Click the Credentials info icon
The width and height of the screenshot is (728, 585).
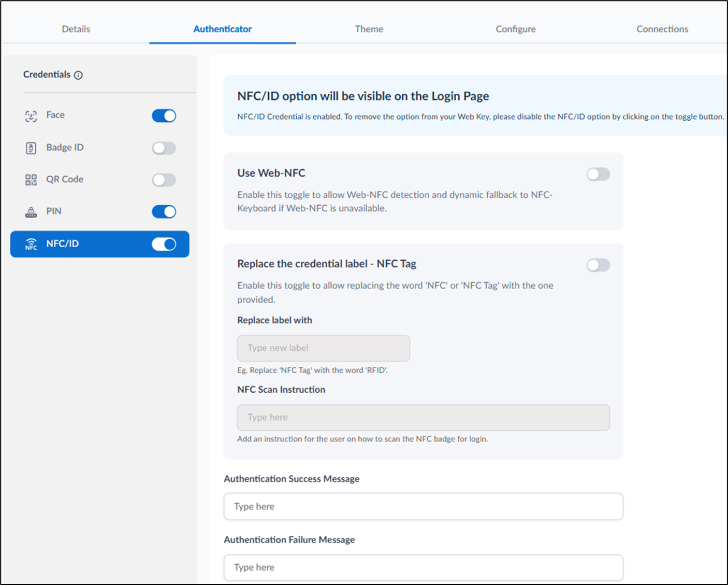(78, 75)
